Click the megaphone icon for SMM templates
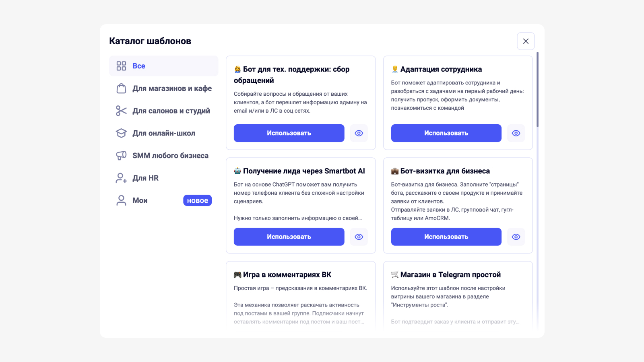 pyautogui.click(x=121, y=156)
